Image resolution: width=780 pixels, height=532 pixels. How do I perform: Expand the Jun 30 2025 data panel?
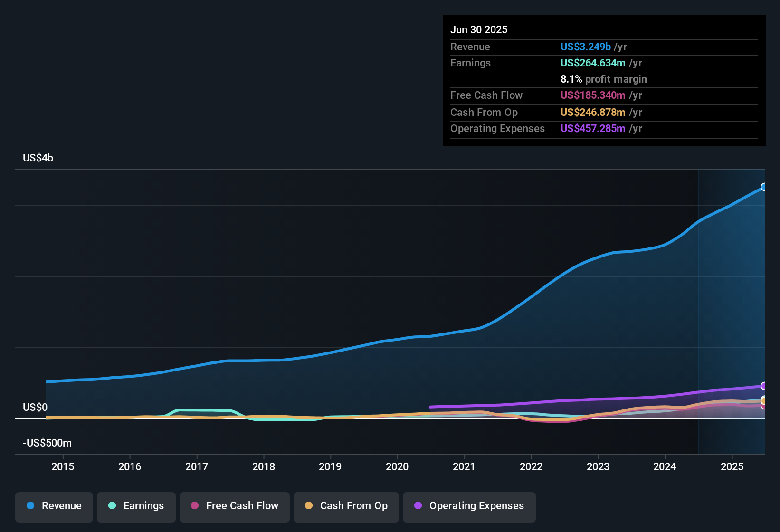[479, 29]
